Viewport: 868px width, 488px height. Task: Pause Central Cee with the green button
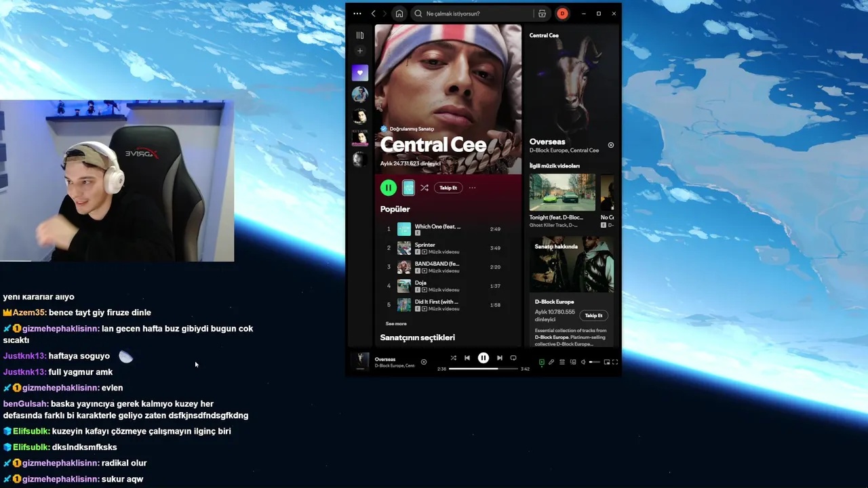click(x=389, y=188)
